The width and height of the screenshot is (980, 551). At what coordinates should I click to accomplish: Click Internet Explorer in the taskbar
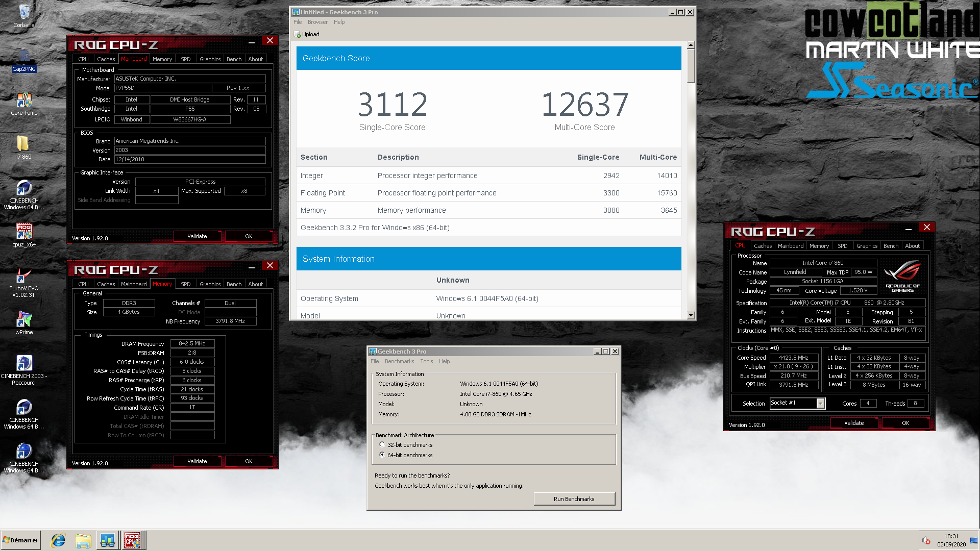point(58,540)
